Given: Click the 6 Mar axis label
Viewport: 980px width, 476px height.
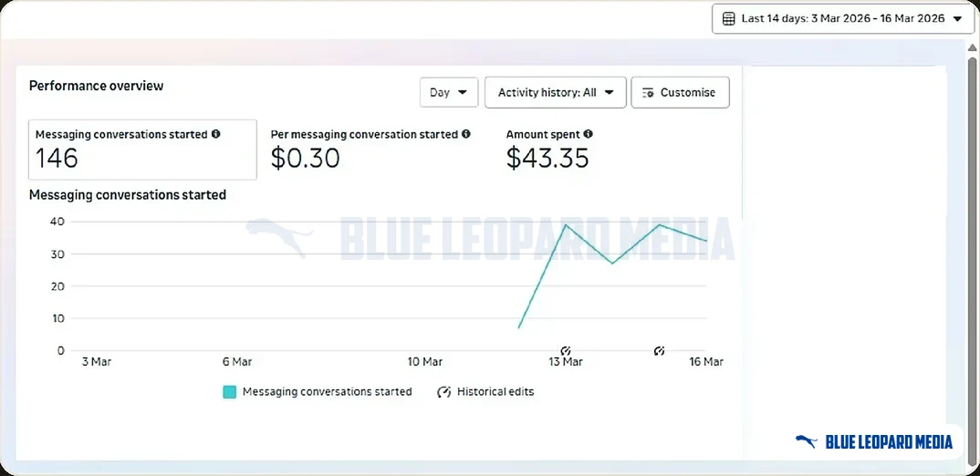Looking at the screenshot, I should (237, 362).
